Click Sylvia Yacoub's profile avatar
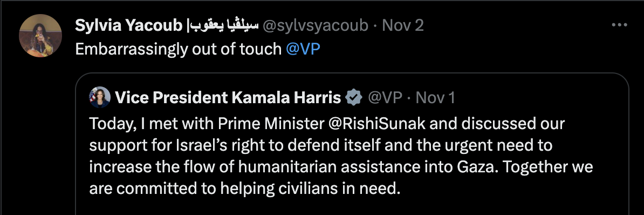This screenshot has height=215, width=644. (40, 35)
